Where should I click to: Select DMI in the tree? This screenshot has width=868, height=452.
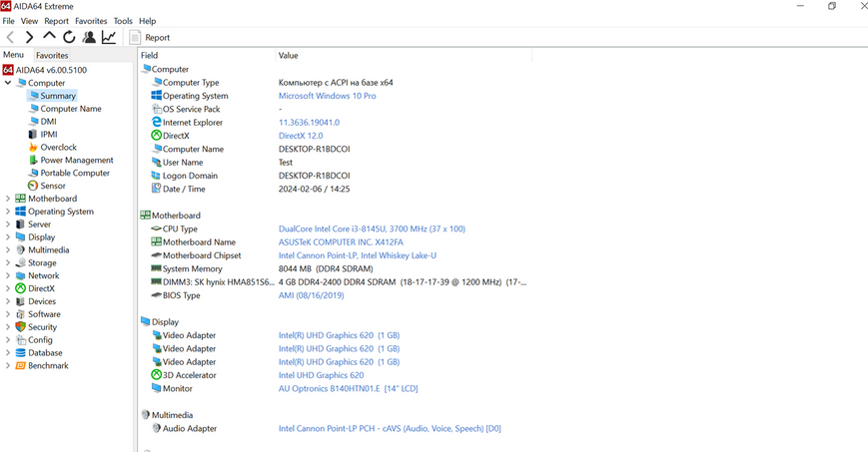pos(48,121)
